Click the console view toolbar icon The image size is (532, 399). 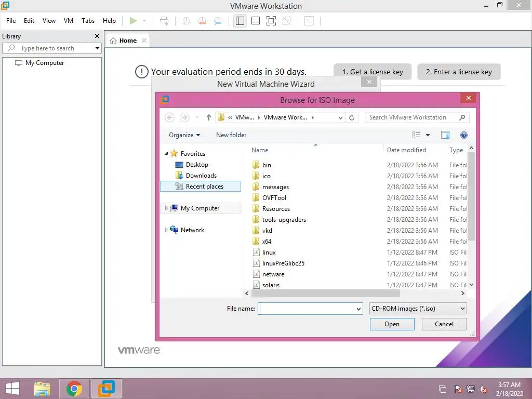309,21
